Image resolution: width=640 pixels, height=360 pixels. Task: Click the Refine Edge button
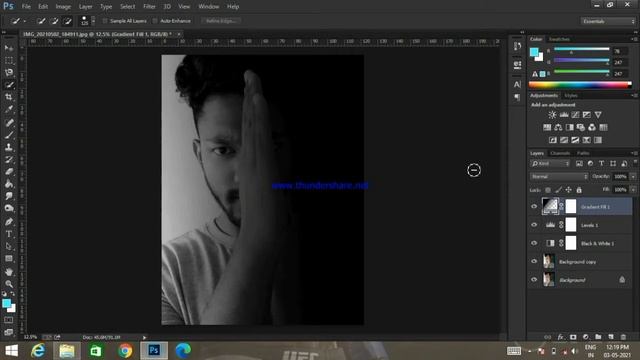[221, 21]
